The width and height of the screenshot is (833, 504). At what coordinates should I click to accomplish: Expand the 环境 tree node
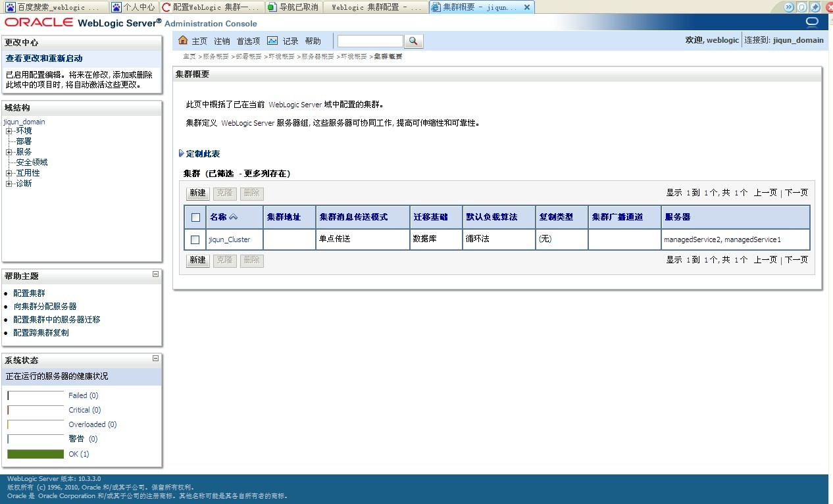(x=9, y=131)
